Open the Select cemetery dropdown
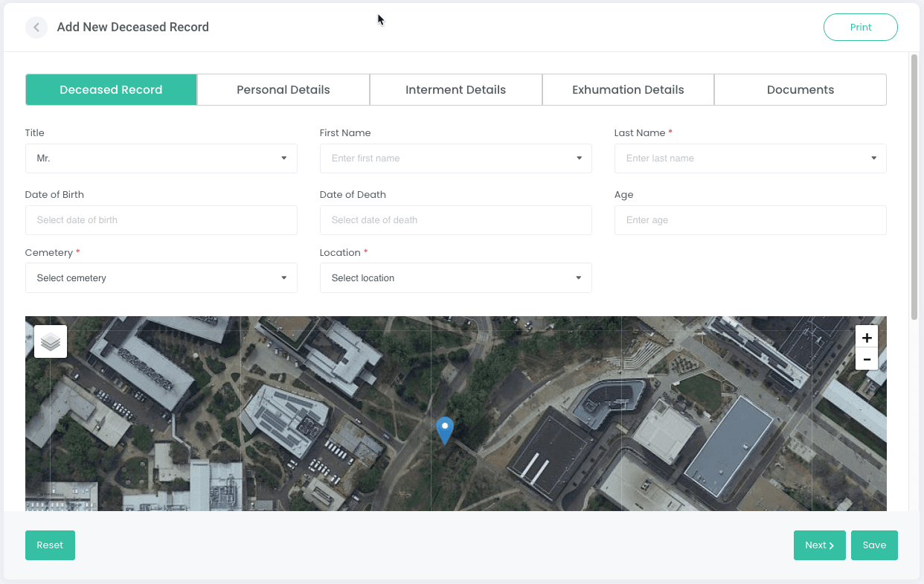This screenshot has height=584, width=924. pos(161,278)
